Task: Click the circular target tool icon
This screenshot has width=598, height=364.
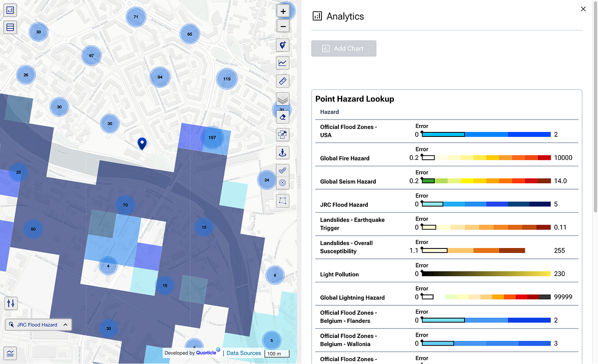Action: click(283, 183)
